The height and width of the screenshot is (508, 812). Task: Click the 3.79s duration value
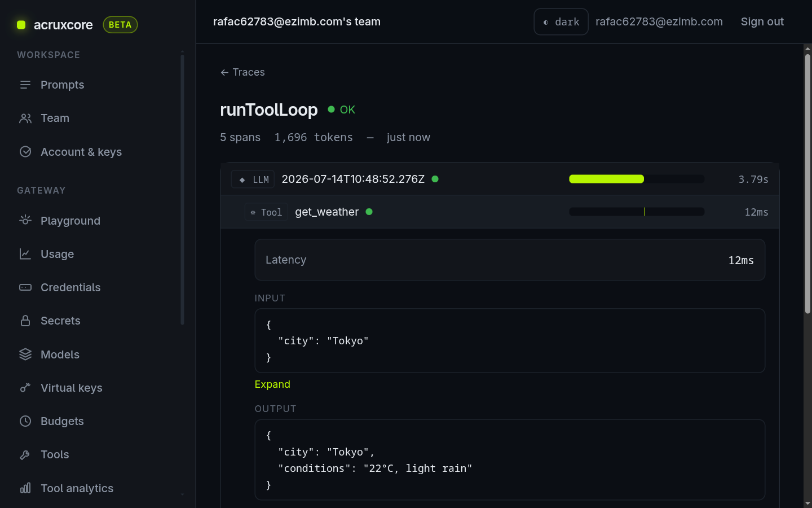pos(753,179)
